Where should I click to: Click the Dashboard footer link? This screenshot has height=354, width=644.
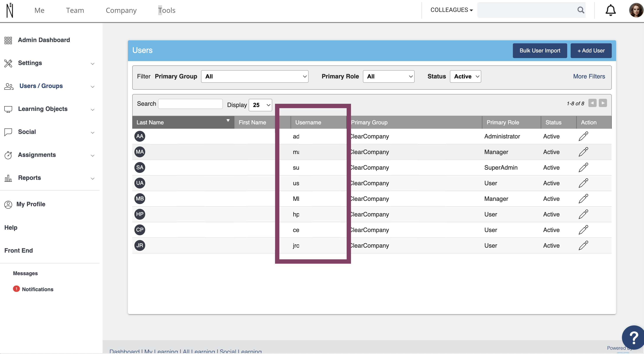point(124,351)
